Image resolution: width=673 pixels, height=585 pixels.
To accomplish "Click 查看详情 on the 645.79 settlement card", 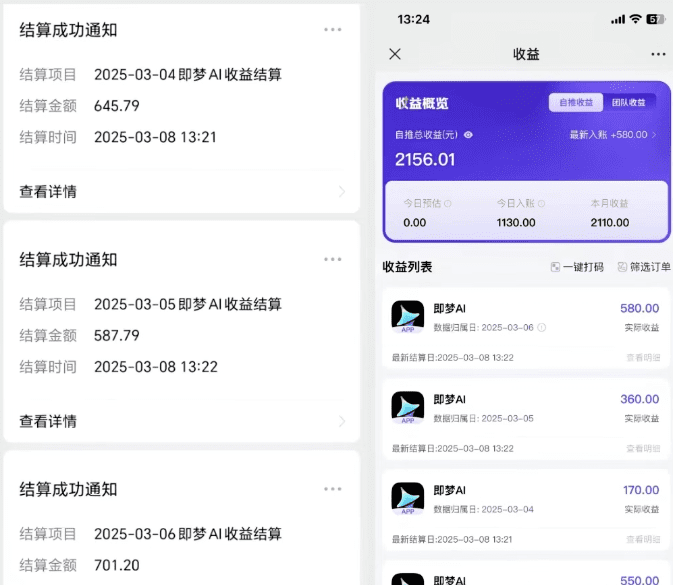I will click(x=48, y=191).
